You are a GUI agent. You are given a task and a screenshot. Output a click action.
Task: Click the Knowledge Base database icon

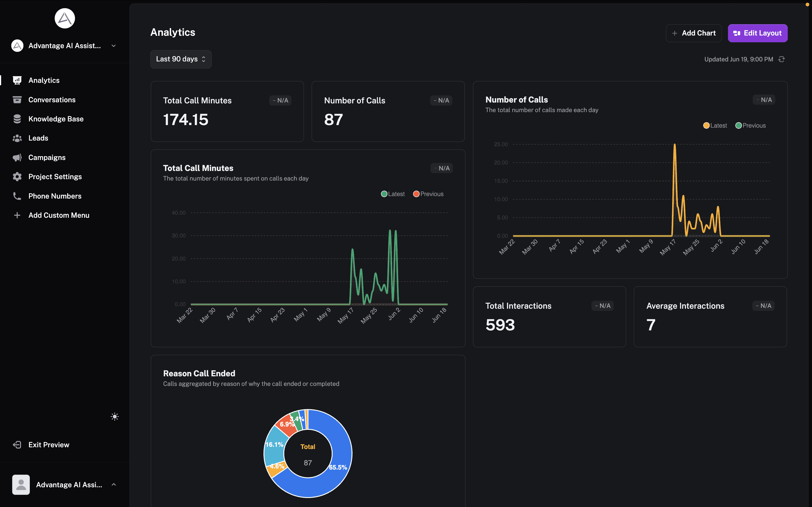coord(17,119)
